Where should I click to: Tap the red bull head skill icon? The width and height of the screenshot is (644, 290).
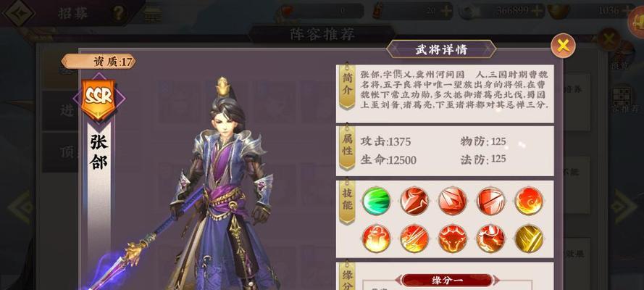coord(453,239)
